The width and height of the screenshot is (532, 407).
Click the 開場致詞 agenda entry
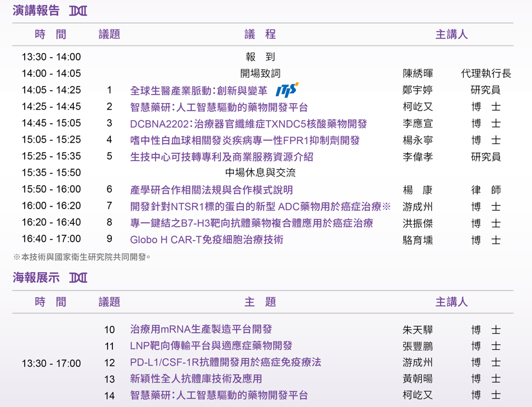click(260, 73)
